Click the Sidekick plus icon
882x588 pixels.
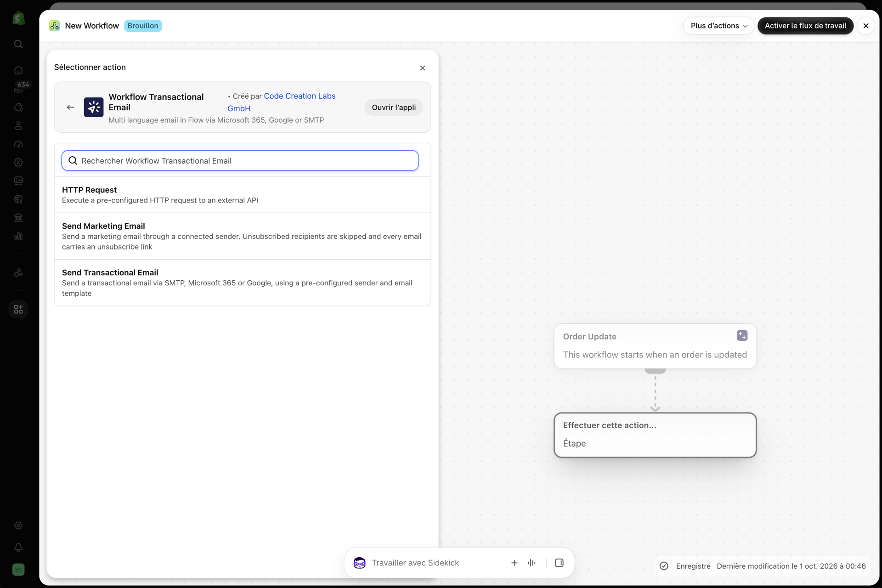point(514,563)
